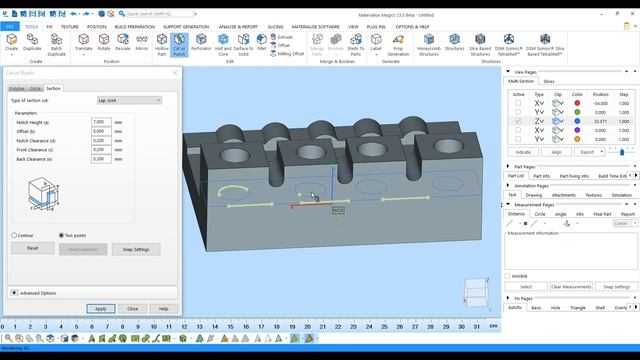Enable Active checkbox for purple X section
This screenshot has width=640, height=360.
coord(518,130)
